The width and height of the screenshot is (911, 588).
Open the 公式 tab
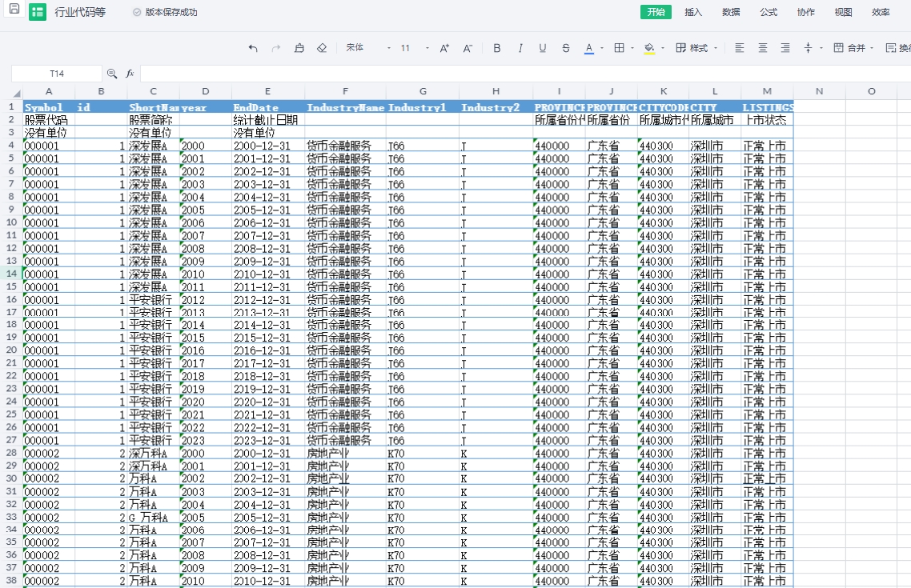[x=769, y=12]
